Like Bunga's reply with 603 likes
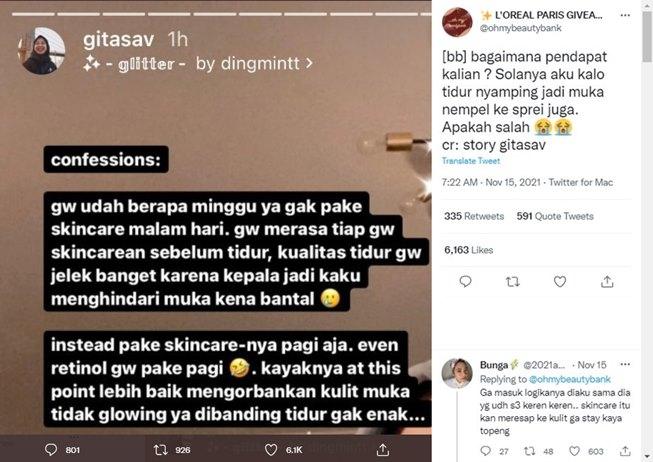This screenshot has height=462, width=653. (574, 451)
